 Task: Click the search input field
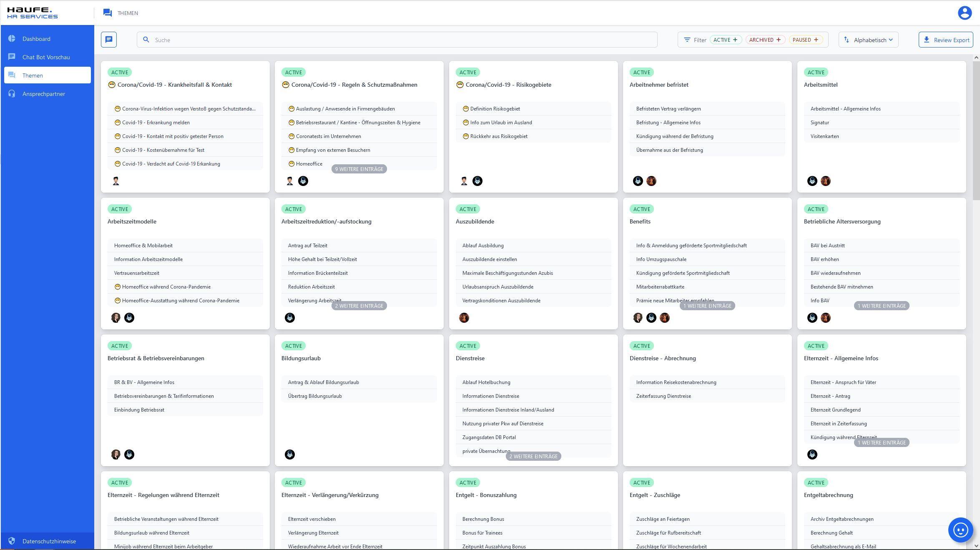tap(397, 39)
